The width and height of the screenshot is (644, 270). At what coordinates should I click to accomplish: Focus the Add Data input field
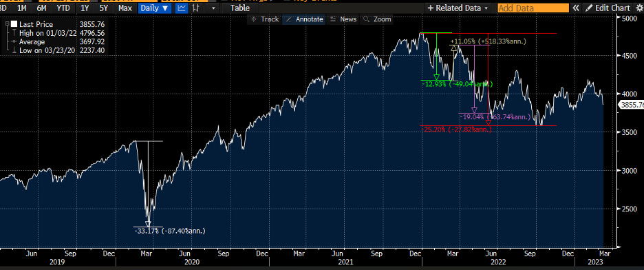[x=533, y=8]
